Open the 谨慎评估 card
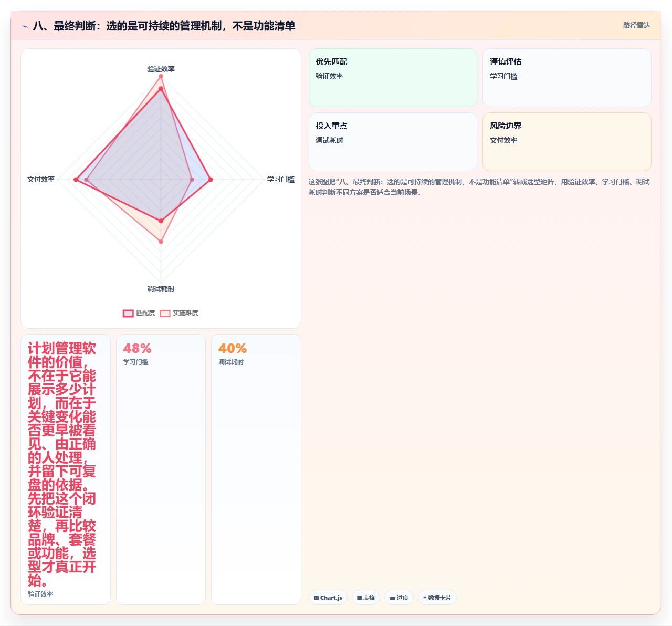 (567, 78)
